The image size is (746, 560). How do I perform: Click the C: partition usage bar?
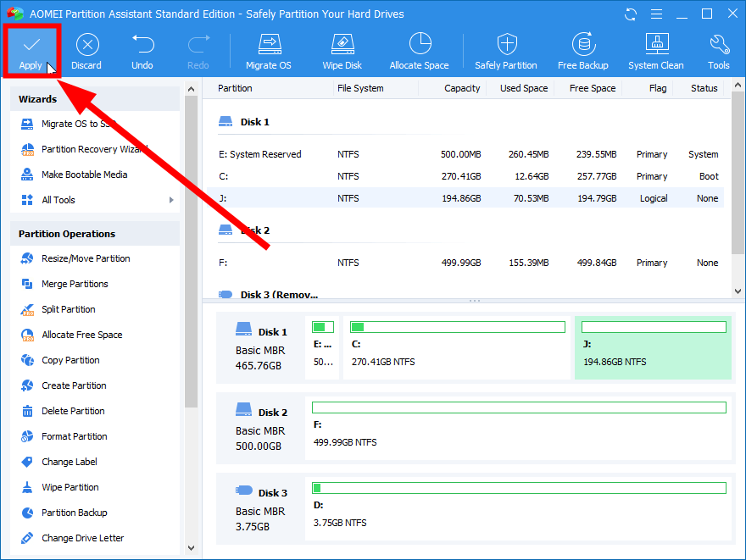(x=458, y=327)
